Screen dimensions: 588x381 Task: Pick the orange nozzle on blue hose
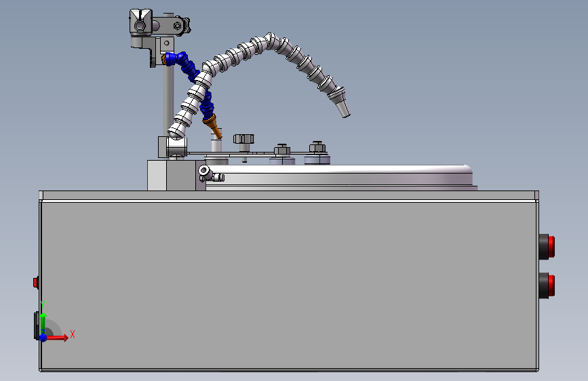coord(212,126)
